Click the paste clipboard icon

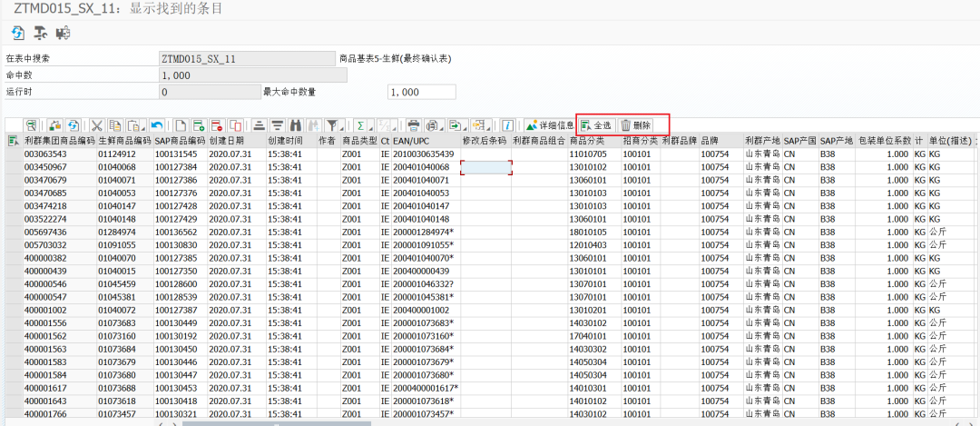point(133,125)
